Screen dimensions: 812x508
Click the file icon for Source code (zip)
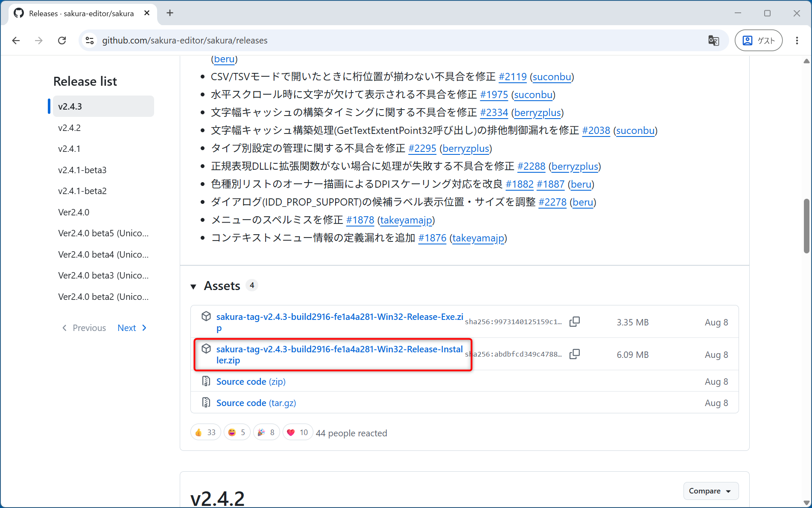(x=206, y=381)
